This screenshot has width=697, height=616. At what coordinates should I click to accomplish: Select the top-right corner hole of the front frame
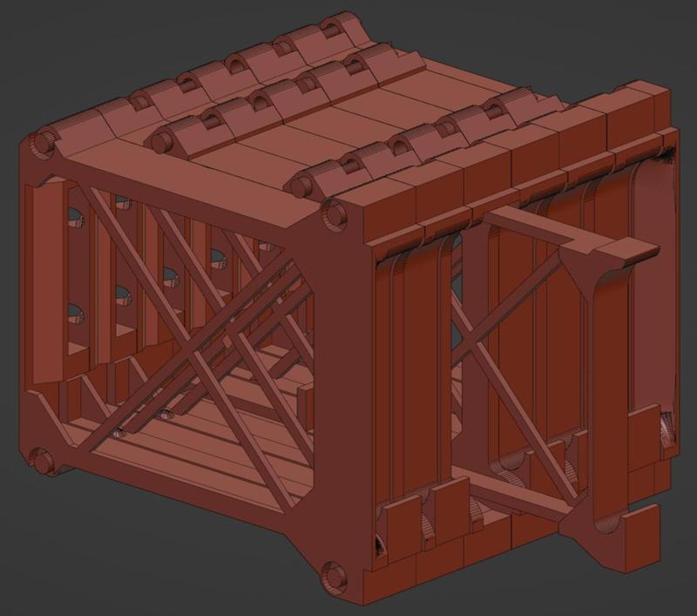(335, 216)
